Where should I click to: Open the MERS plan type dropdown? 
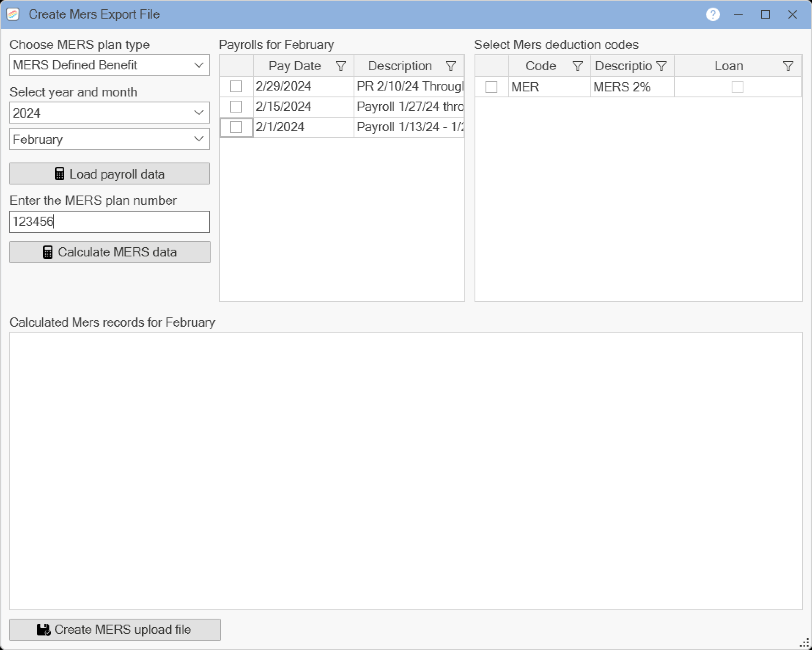coord(110,65)
